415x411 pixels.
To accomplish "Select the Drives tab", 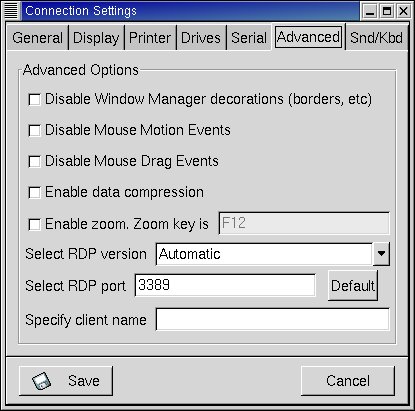I will click(201, 38).
